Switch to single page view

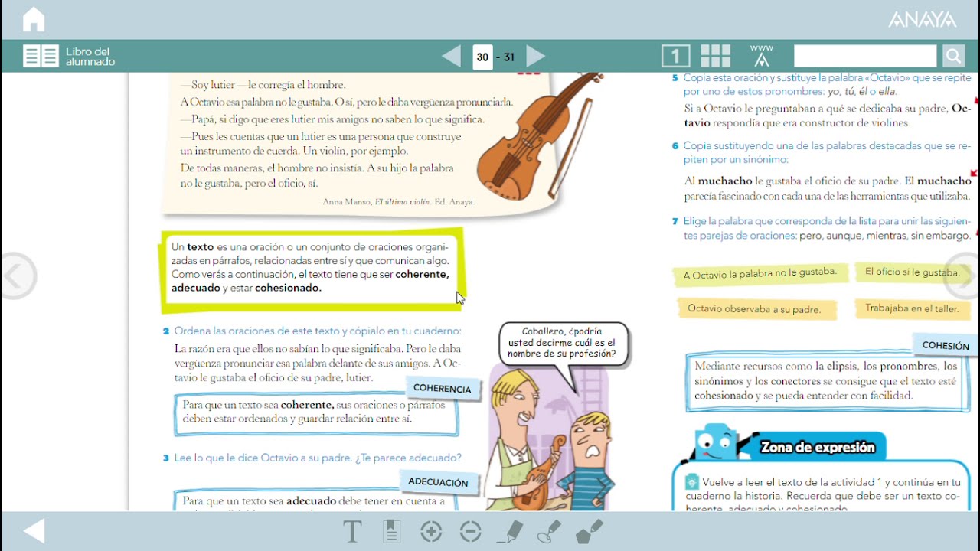[x=675, y=56]
